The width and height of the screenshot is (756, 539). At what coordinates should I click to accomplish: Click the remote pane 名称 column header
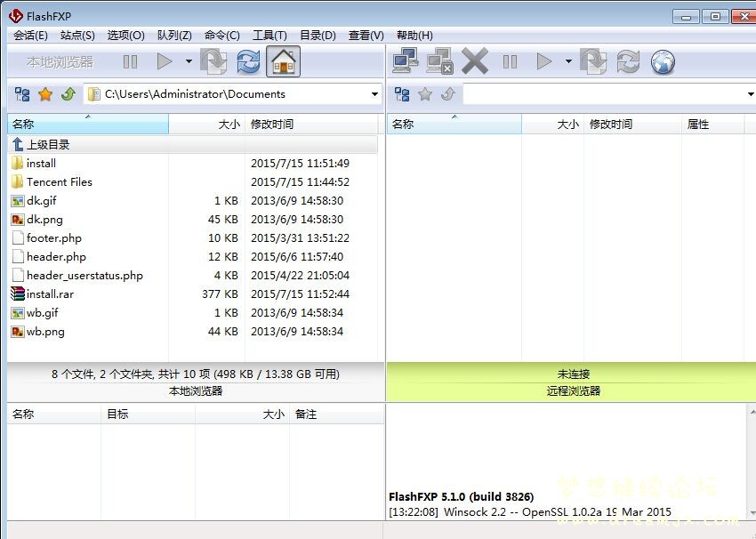pyautogui.click(x=454, y=124)
